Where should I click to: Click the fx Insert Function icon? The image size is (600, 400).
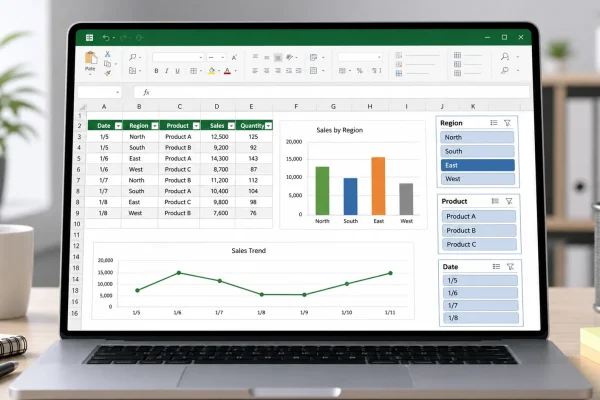pyautogui.click(x=146, y=92)
